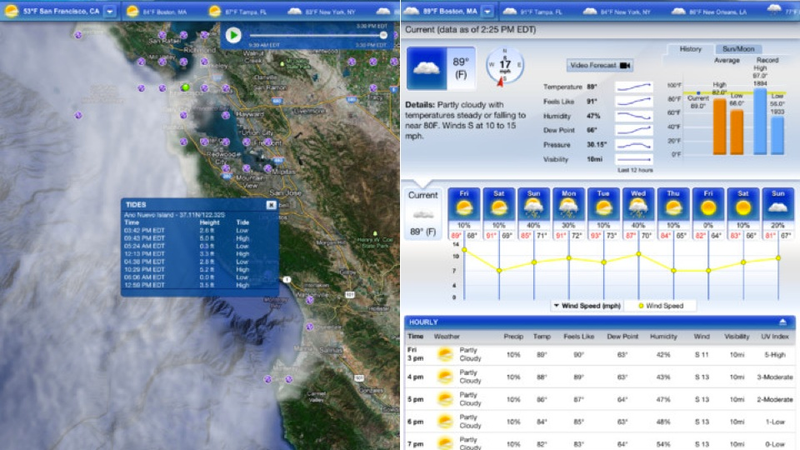Click the green station marker on the map

click(x=186, y=87)
